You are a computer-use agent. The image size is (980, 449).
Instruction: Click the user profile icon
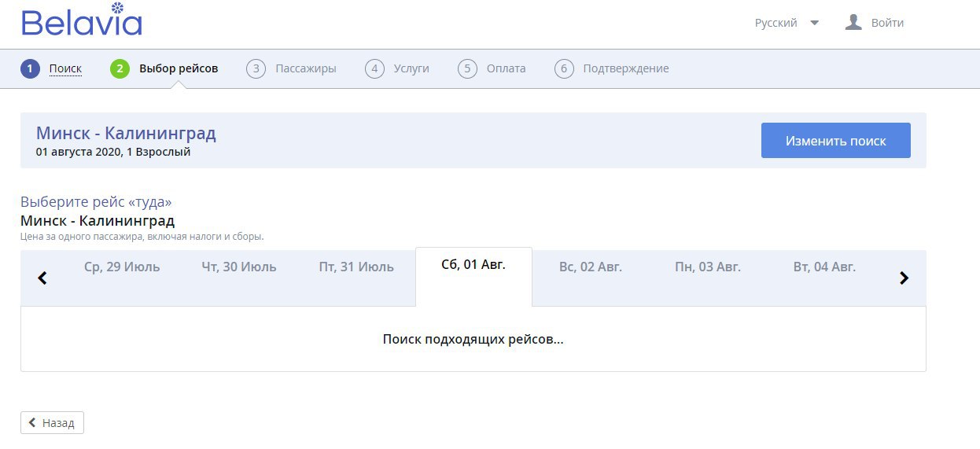[x=853, y=22]
